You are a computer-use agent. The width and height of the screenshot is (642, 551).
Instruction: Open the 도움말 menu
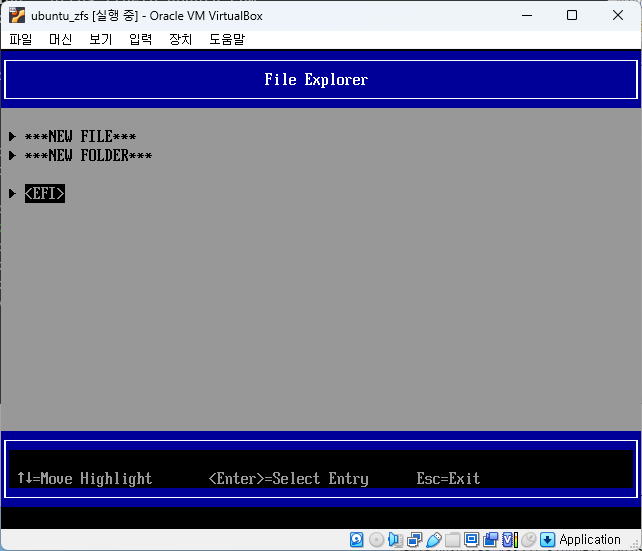click(226, 39)
